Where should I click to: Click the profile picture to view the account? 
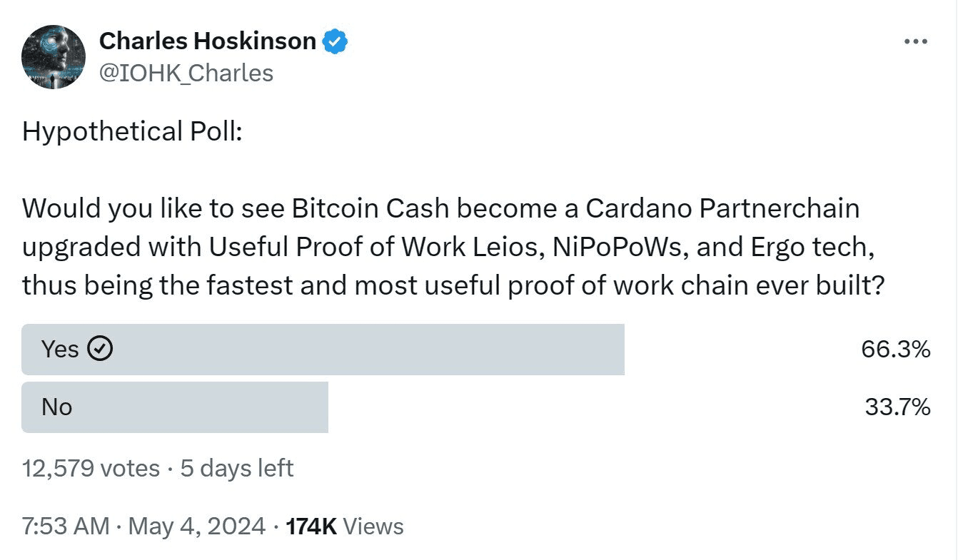point(54,56)
